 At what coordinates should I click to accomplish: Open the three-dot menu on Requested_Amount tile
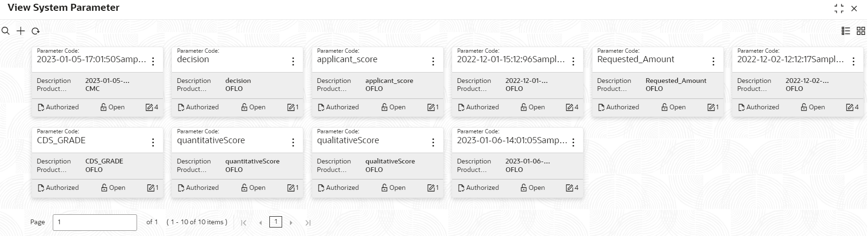[x=713, y=61]
